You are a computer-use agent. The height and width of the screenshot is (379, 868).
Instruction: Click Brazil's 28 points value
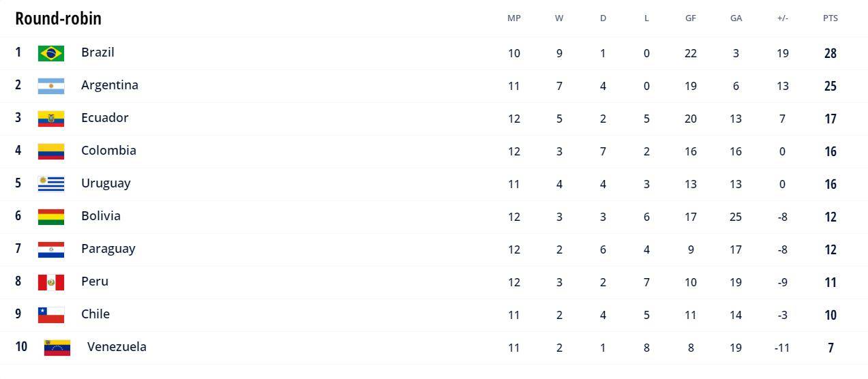point(830,53)
